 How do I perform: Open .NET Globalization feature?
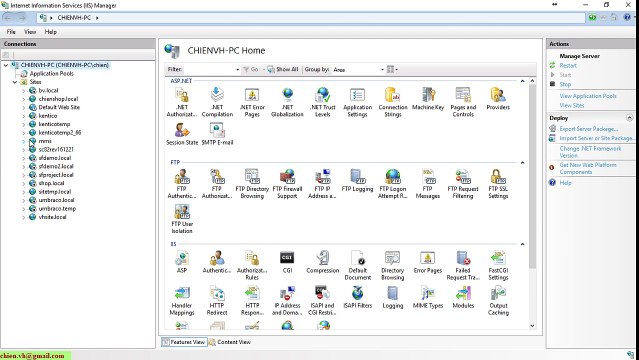click(287, 103)
